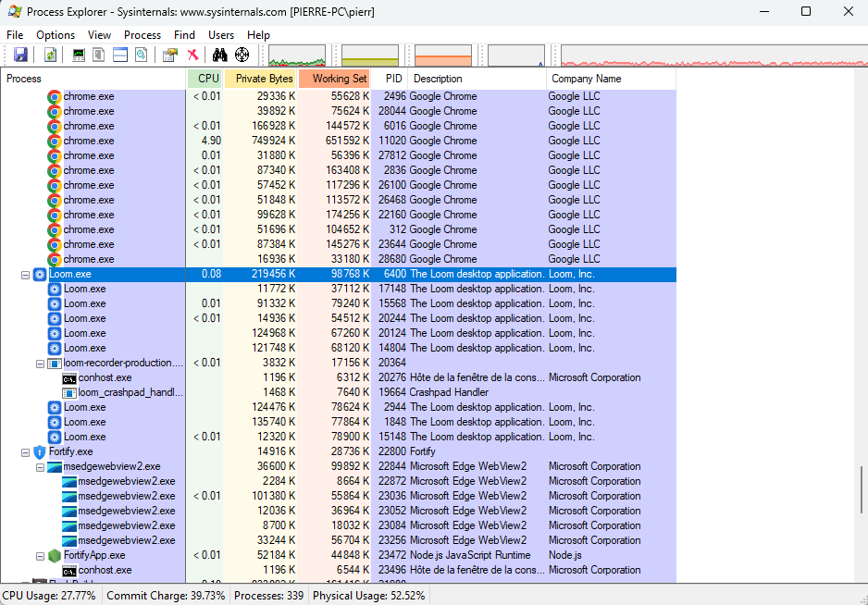Sort by the Company Name column header

point(611,79)
